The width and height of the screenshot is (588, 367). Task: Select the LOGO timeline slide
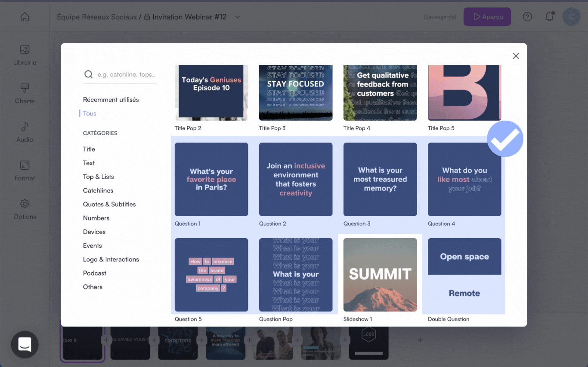(x=368, y=342)
